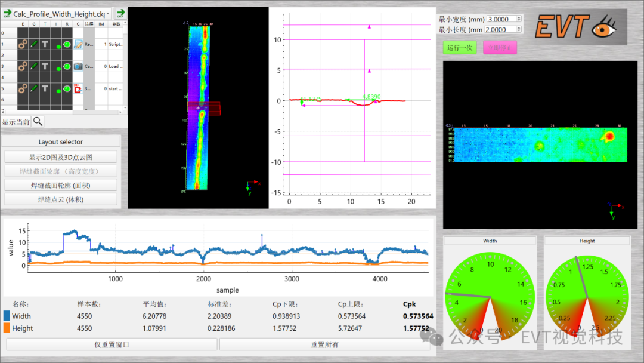Viewport: 644px width, 363px height.
Task: Toggle the green R-column LED in row 1
Action: pos(67,44)
